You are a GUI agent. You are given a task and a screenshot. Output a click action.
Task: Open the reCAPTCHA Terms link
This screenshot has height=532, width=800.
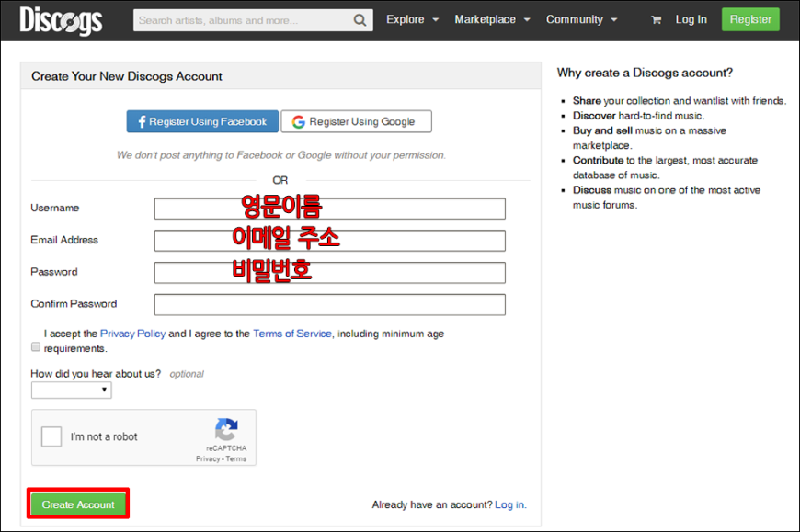pyautogui.click(x=236, y=459)
